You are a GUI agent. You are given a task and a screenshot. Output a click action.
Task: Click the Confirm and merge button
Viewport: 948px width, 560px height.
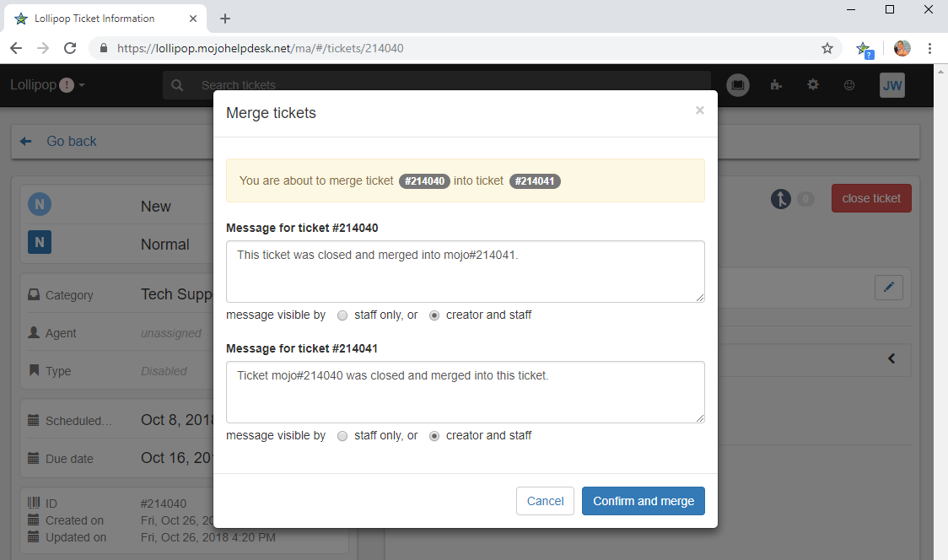coord(643,501)
